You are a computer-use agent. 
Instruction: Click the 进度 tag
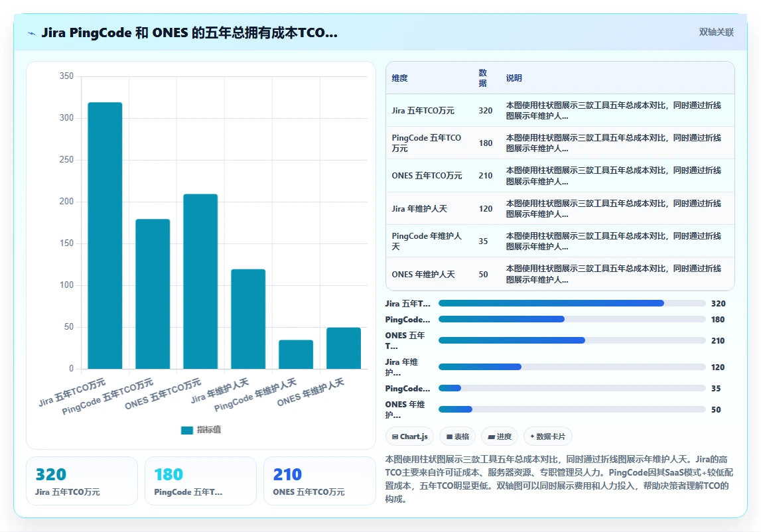(500, 436)
